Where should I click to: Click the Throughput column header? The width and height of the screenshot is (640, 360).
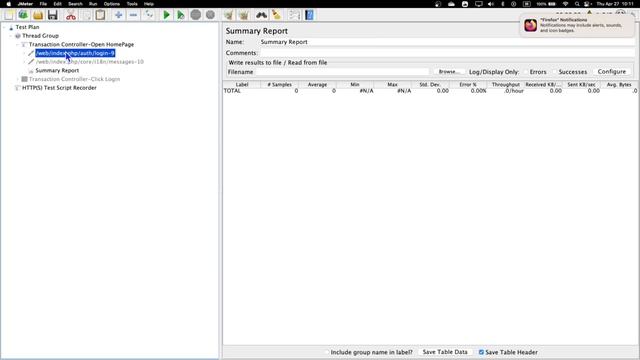point(506,84)
